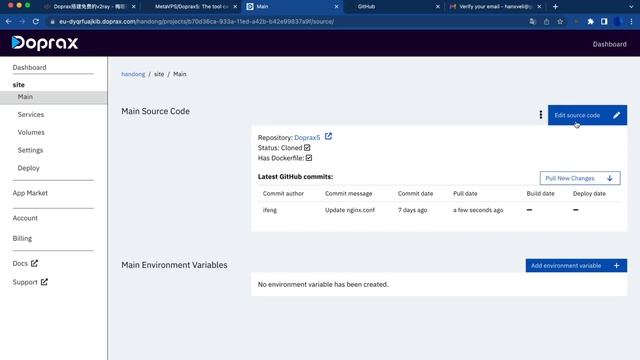Open Dashboard in the left sidebar
The height and width of the screenshot is (360, 640).
tap(29, 67)
